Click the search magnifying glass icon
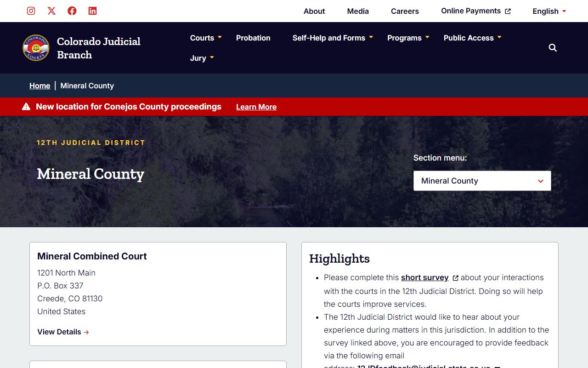The image size is (588, 368). point(553,48)
